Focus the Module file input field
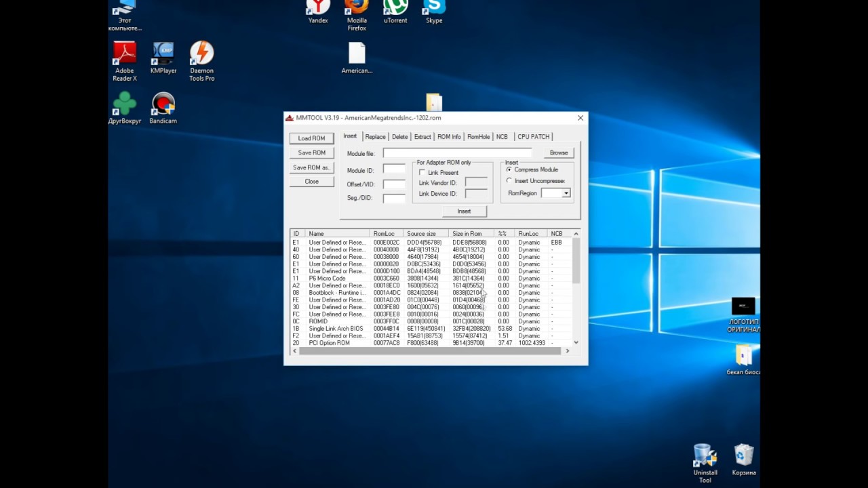This screenshot has height=488, width=868. pos(457,153)
